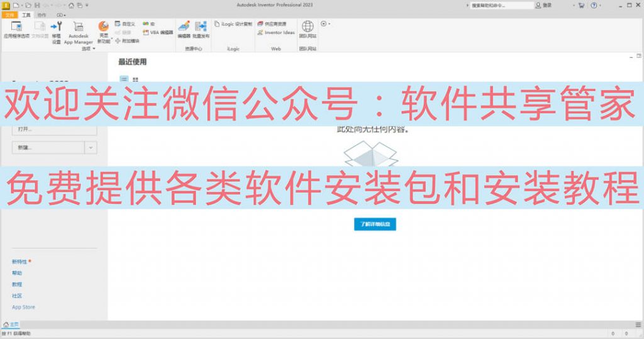Open the Autodesk App Store cart icon
644x339 pixels.
581,5
